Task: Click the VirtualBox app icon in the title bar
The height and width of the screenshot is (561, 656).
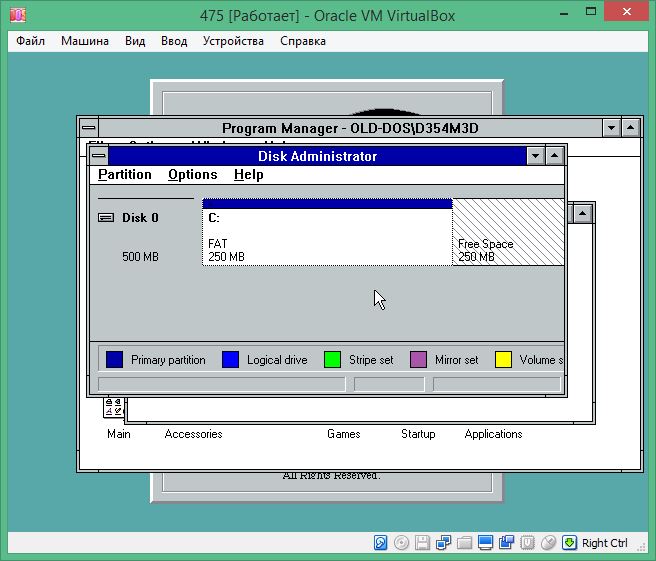Action: click(18, 15)
